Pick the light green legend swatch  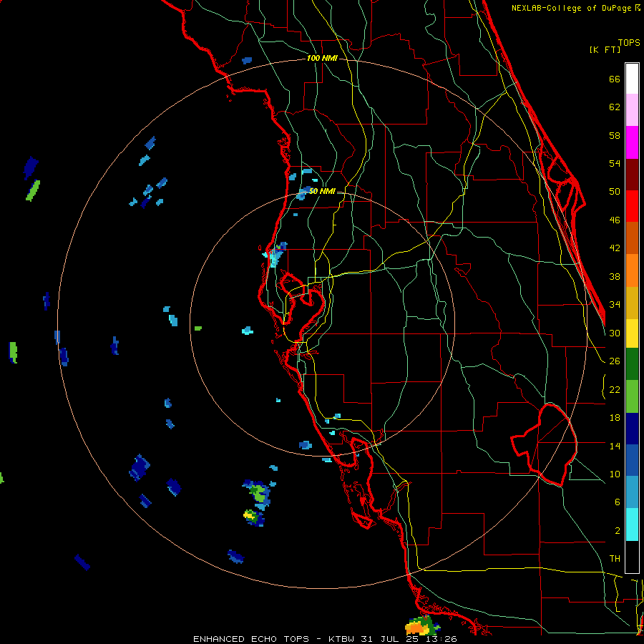point(632,396)
